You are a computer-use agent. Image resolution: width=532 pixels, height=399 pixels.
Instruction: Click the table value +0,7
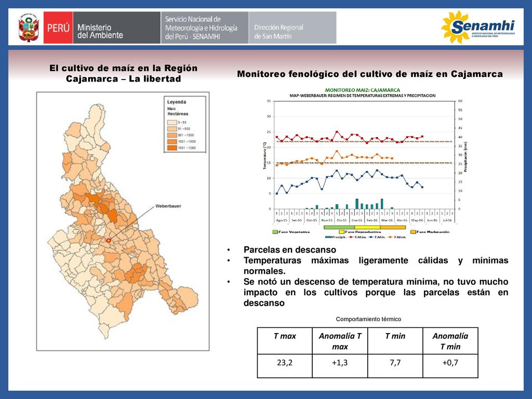(x=450, y=363)
